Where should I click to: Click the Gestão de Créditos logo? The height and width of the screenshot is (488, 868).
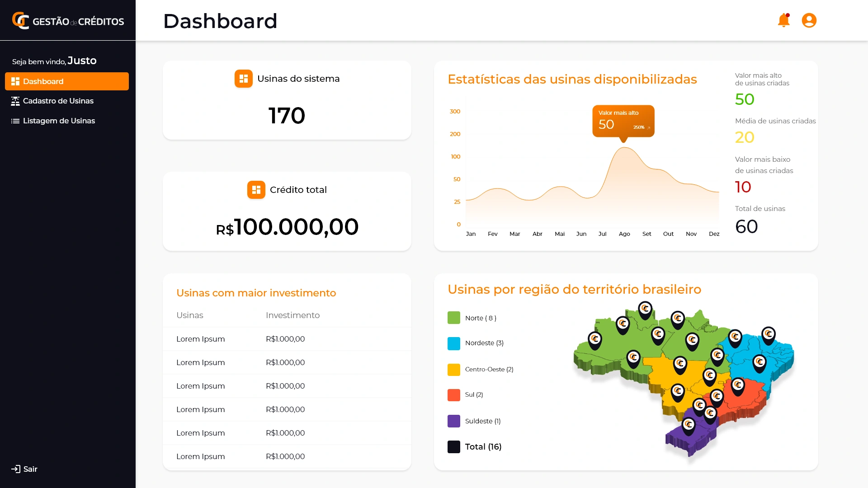pos(68,21)
